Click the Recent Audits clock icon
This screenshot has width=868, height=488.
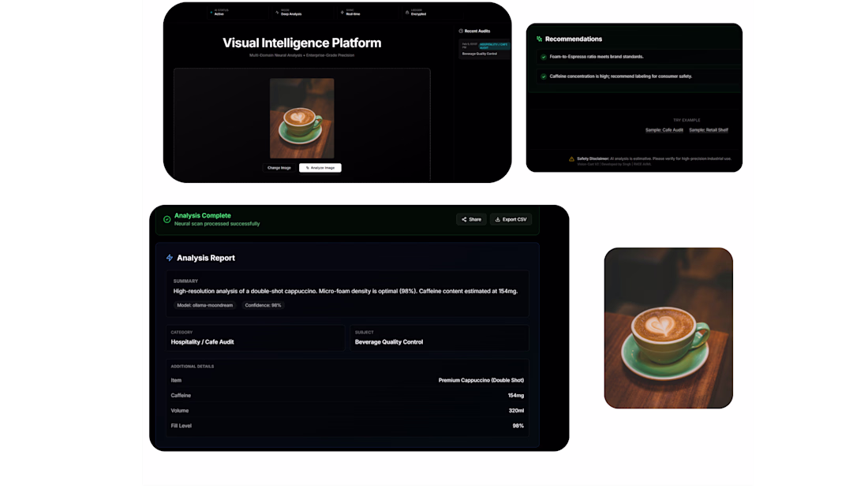click(461, 31)
